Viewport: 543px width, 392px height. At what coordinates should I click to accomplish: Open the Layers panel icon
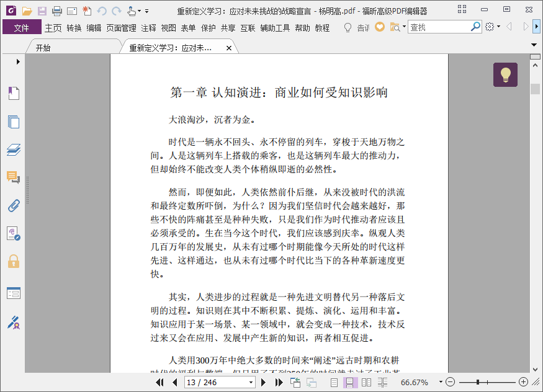pyautogui.click(x=14, y=150)
